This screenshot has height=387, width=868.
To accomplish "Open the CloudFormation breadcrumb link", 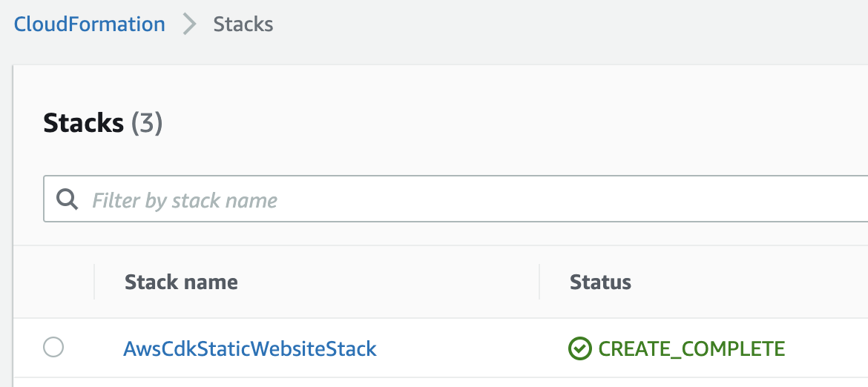I will click(90, 24).
